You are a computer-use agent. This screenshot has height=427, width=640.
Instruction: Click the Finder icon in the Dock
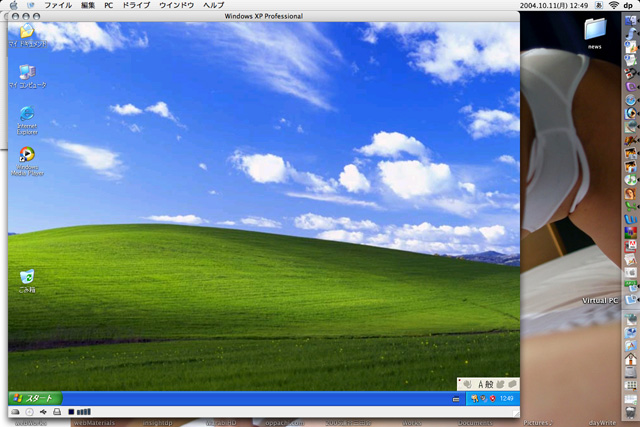630,23
